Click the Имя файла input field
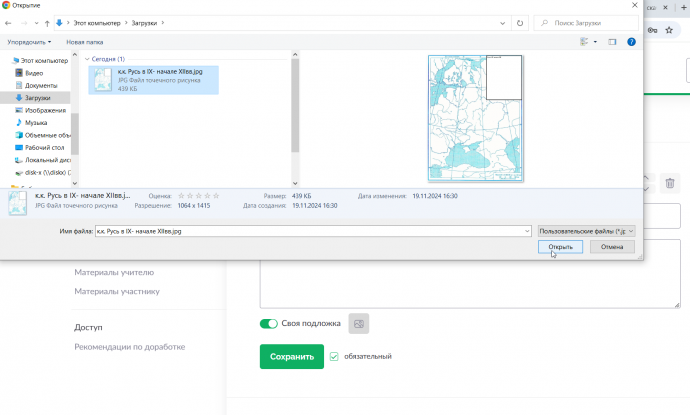The width and height of the screenshot is (690, 415). point(310,230)
